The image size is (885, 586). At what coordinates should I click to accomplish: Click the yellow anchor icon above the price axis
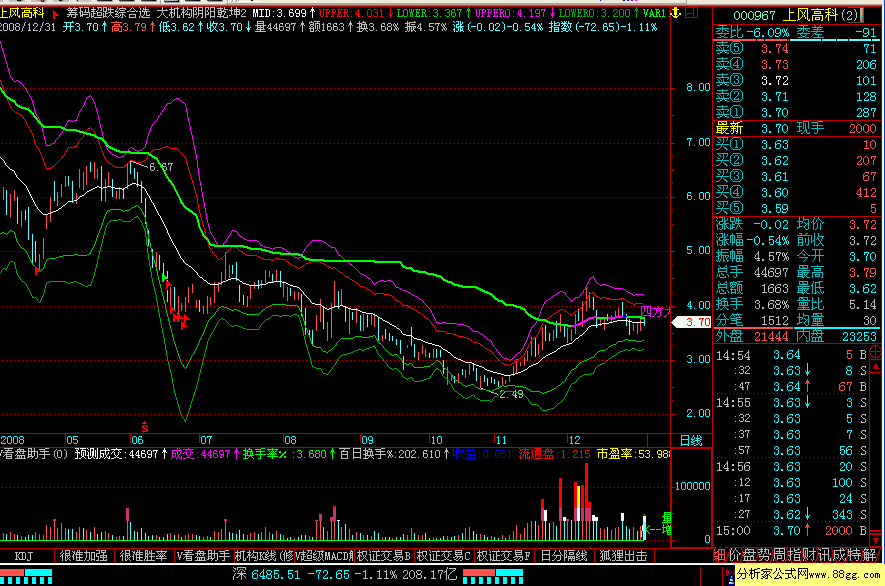pyautogui.click(x=676, y=12)
